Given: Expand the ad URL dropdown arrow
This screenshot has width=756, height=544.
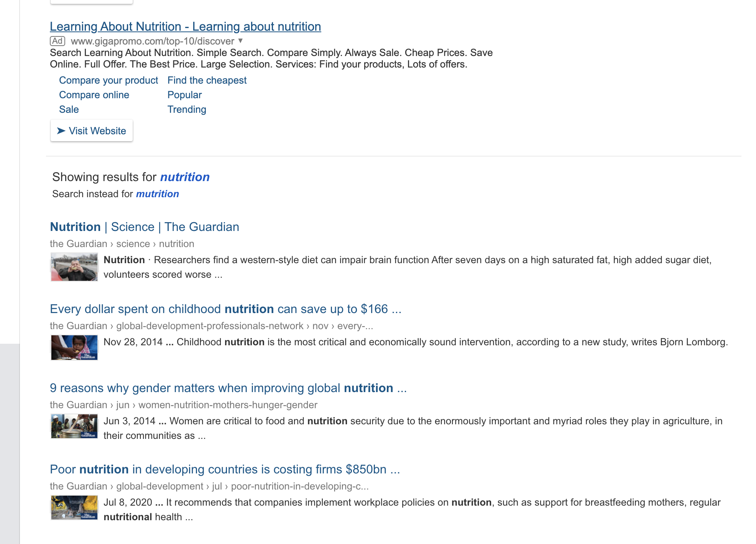Looking at the screenshot, I should 240,41.
